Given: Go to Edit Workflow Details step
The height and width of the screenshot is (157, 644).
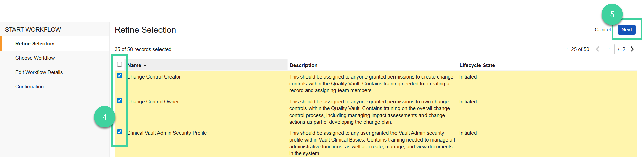Looking at the screenshot, I should [39, 72].
